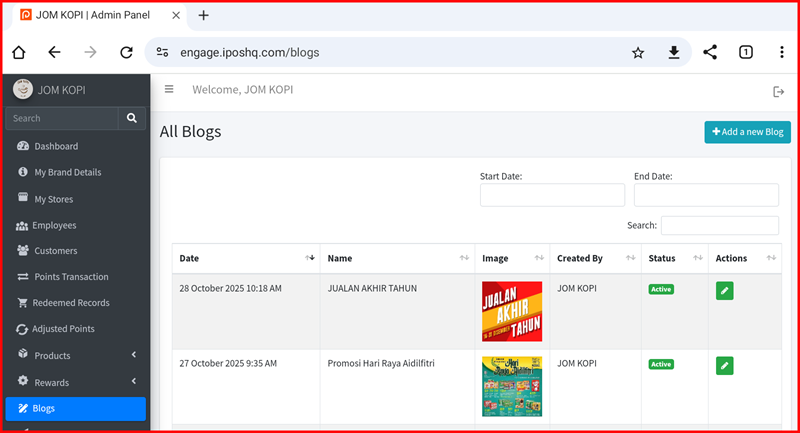The image size is (800, 433).
Task: Open the JUALAN AKHIR TAHUN image thumbnail
Action: (512, 311)
